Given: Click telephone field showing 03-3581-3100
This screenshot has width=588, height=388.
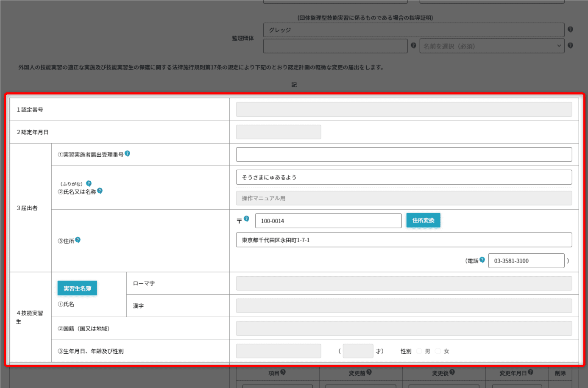Looking at the screenshot, I should (526, 261).
